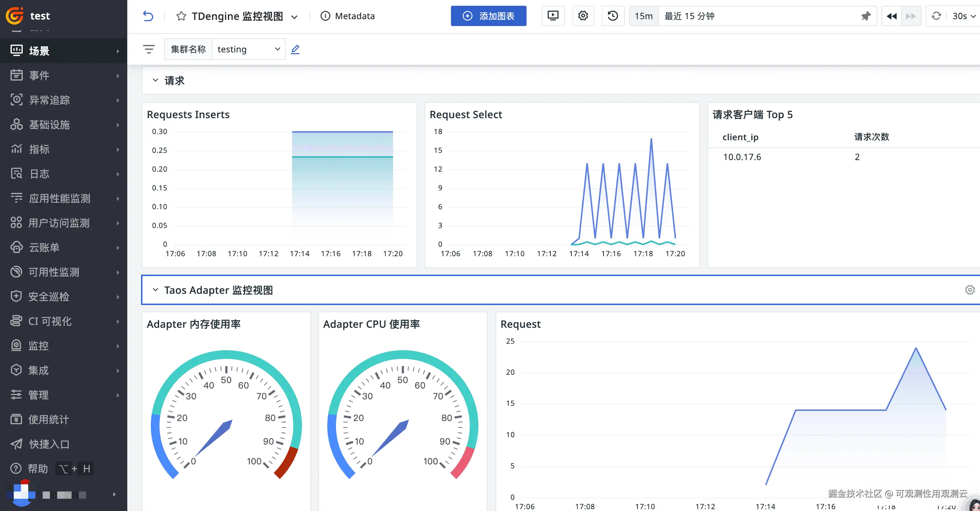Open dashboard settings gear in toolbar
The height and width of the screenshot is (511, 980).
[x=583, y=16]
